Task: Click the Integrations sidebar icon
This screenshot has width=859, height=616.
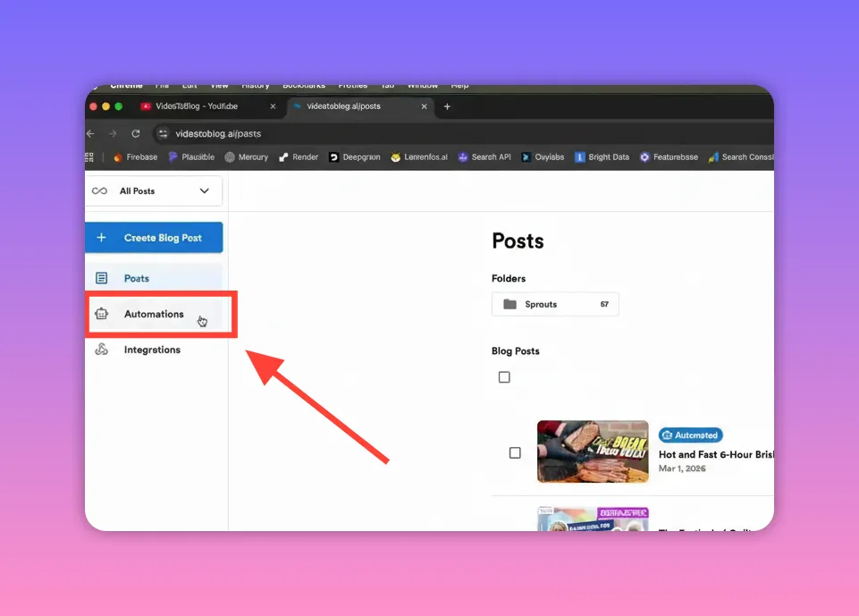Action: 101,350
